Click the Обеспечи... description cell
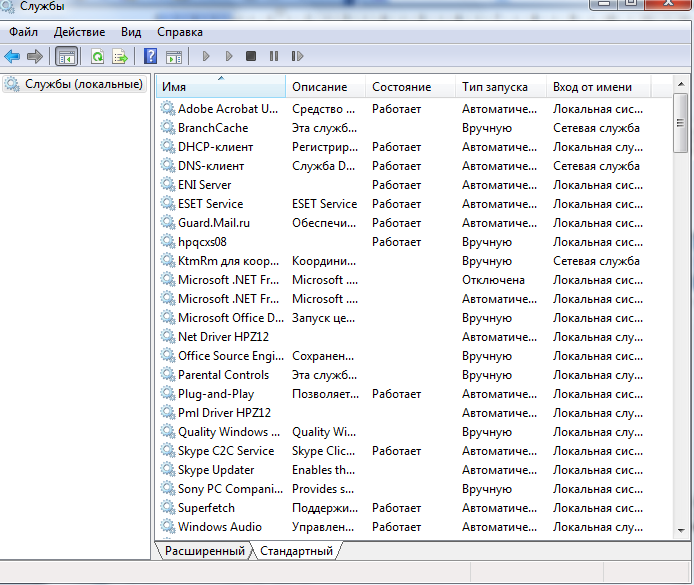This screenshot has height=585, width=694. pyautogui.click(x=324, y=223)
